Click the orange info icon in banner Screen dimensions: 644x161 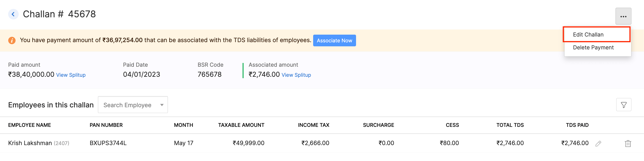pyautogui.click(x=12, y=40)
